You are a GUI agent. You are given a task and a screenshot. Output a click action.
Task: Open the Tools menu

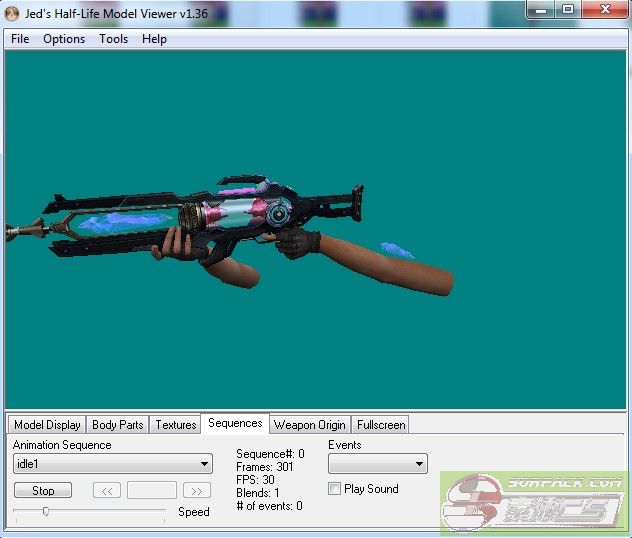coord(113,39)
